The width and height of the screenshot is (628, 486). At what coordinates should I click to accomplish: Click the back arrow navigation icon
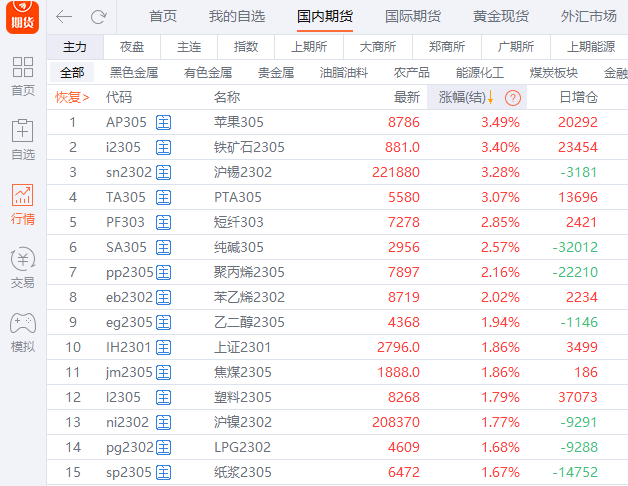click(x=65, y=17)
